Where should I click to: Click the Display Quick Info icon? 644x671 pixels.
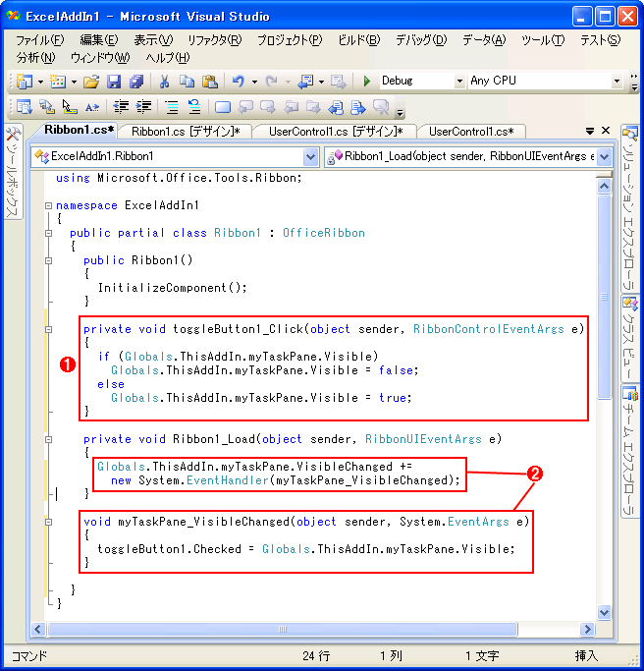[70, 107]
